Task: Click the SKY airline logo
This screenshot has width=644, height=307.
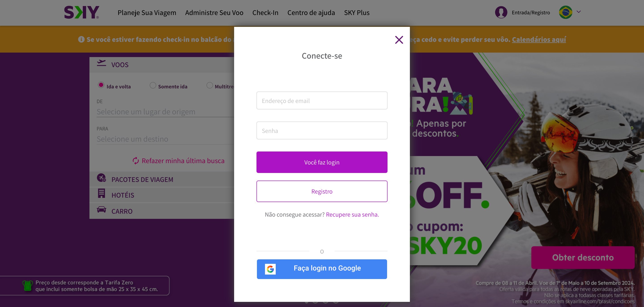Action: click(x=81, y=13)
